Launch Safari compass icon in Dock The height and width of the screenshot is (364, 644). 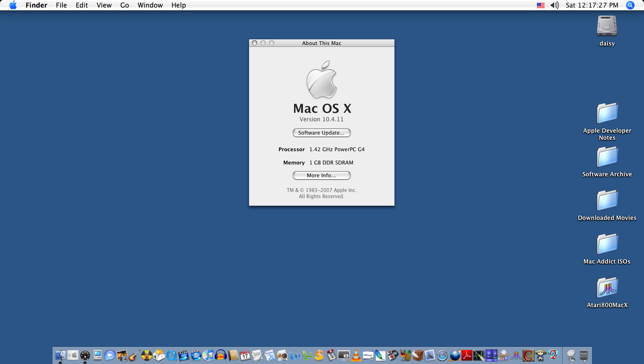pos(442,355)
